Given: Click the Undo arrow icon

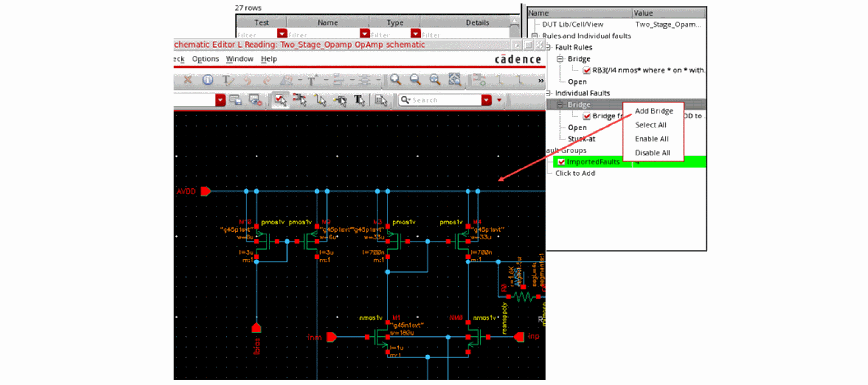Looking at the screenshot, I should click(x=247, y=80).
